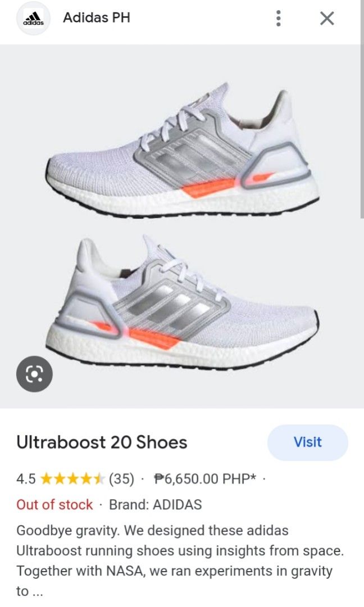The image size is (364, 607).
Task: Click the ₱6,650.00 PHP price
Action: pyautogui.click(x=204, y=479)
